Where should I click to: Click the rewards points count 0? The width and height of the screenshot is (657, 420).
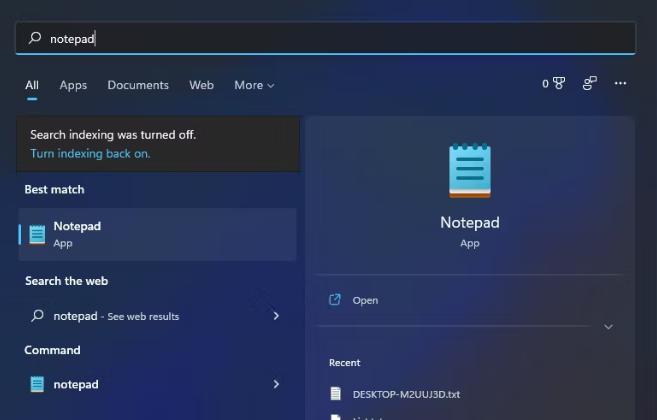pyautogui.click(x=545, y=83)
